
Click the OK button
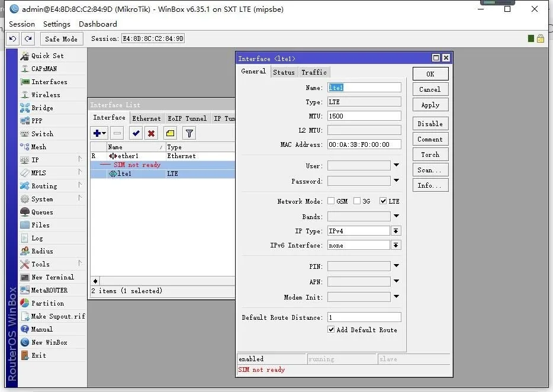coord(430,74)
